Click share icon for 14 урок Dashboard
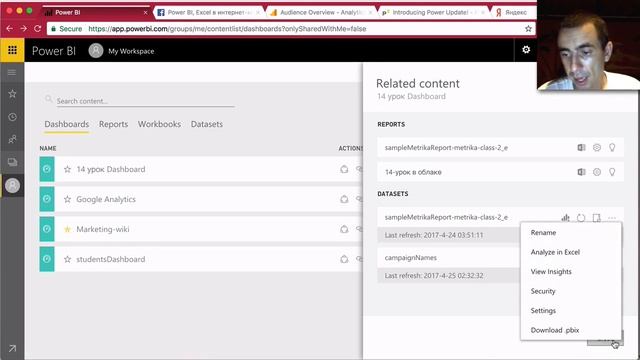 tap(344, 169)
